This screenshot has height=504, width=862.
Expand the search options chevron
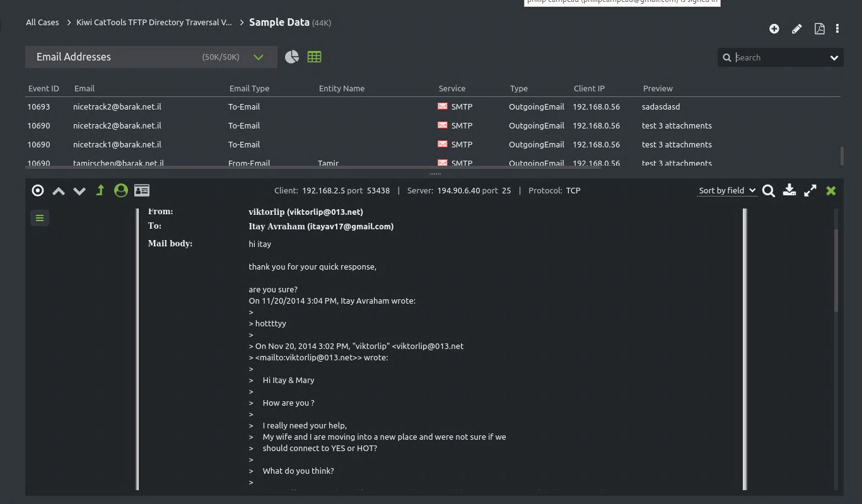(x=834, y=57)
